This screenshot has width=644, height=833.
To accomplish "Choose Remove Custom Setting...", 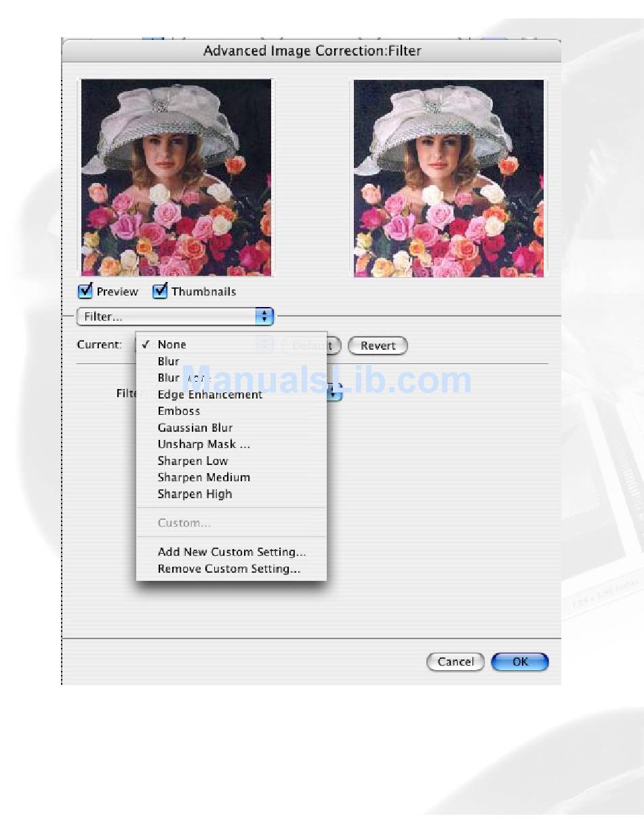I will [x=231, y=569].
